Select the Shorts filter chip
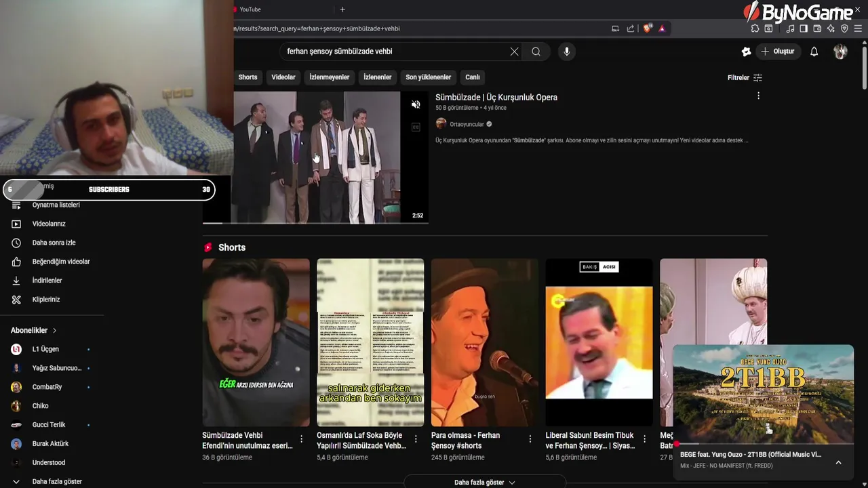The height and width of the screenshot is (488, 868). (248, 77)
